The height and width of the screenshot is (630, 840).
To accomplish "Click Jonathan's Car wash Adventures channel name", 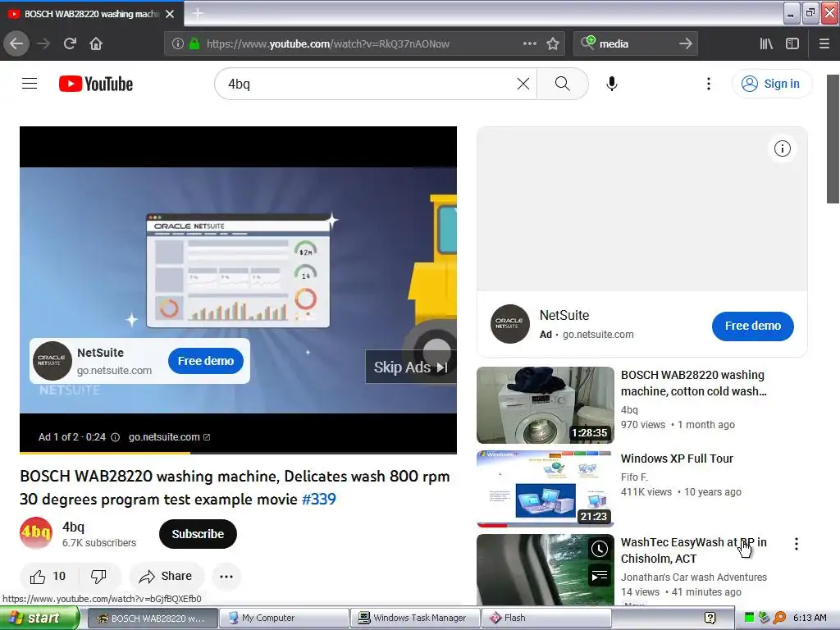I will [694, 577].
